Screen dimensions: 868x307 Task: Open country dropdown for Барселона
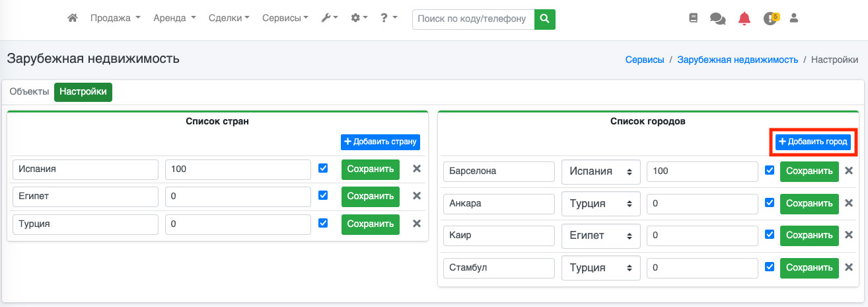point(600,171)
